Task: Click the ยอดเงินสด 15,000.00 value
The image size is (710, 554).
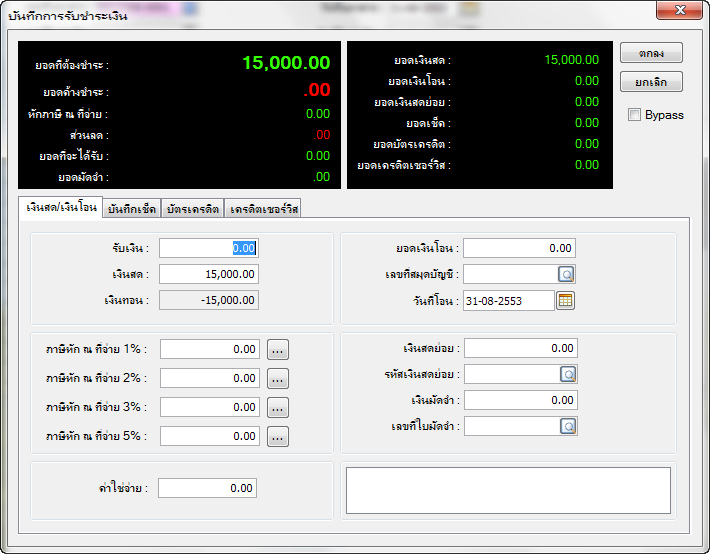Action: [571, 60]
